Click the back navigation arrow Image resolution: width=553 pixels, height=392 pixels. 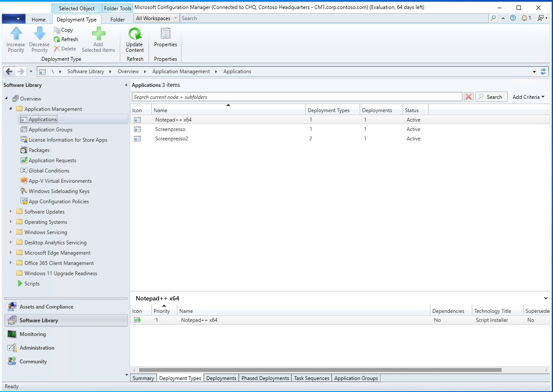tap(9, 71)
